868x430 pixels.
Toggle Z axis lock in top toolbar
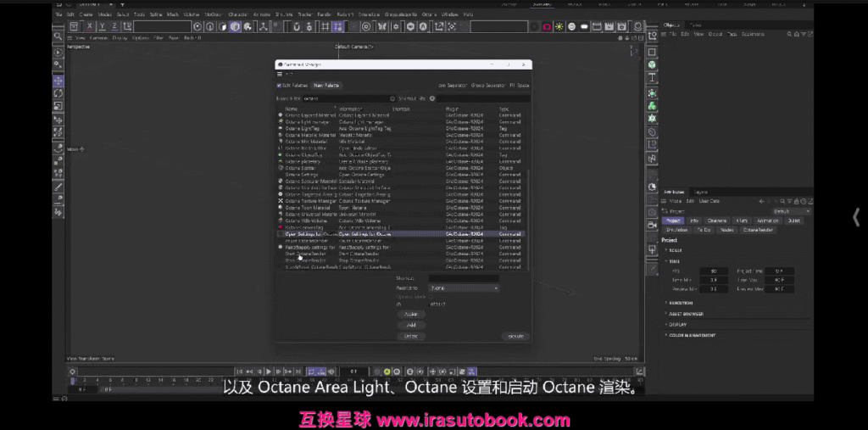pyautogui.click(x=114, y=26)
